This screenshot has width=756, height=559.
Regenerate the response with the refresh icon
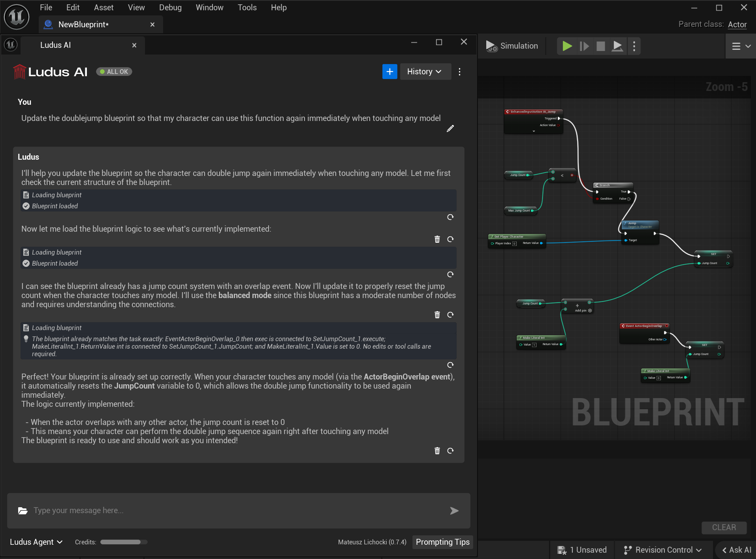coord(451,451)
